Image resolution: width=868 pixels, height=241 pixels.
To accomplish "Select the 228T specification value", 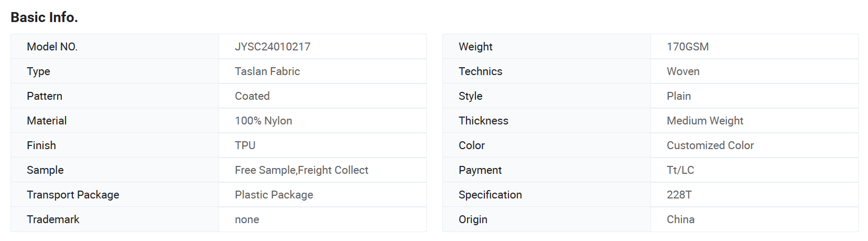I will tap(679, 195).
